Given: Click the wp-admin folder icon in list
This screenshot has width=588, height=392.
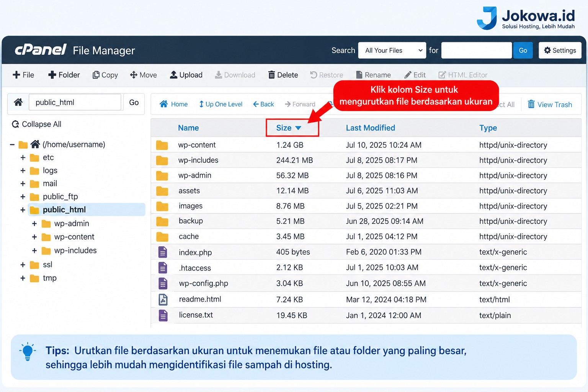Looking at the screenshot, I should coord(162,176).
